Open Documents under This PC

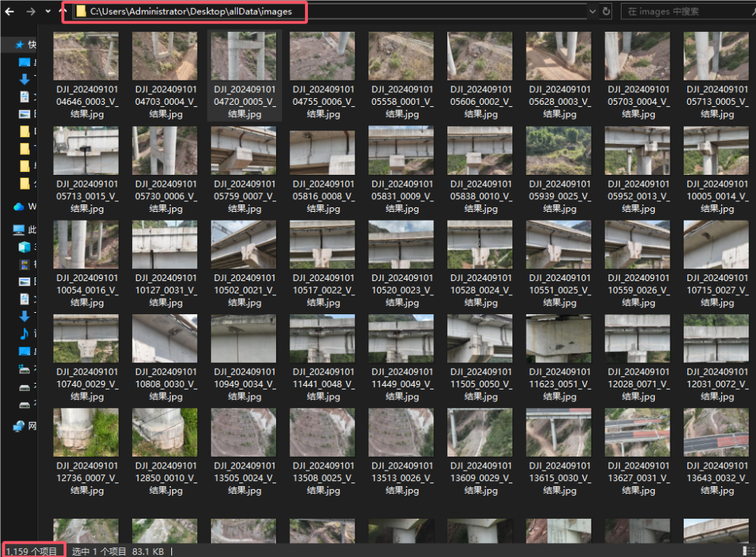click(24, 300)
